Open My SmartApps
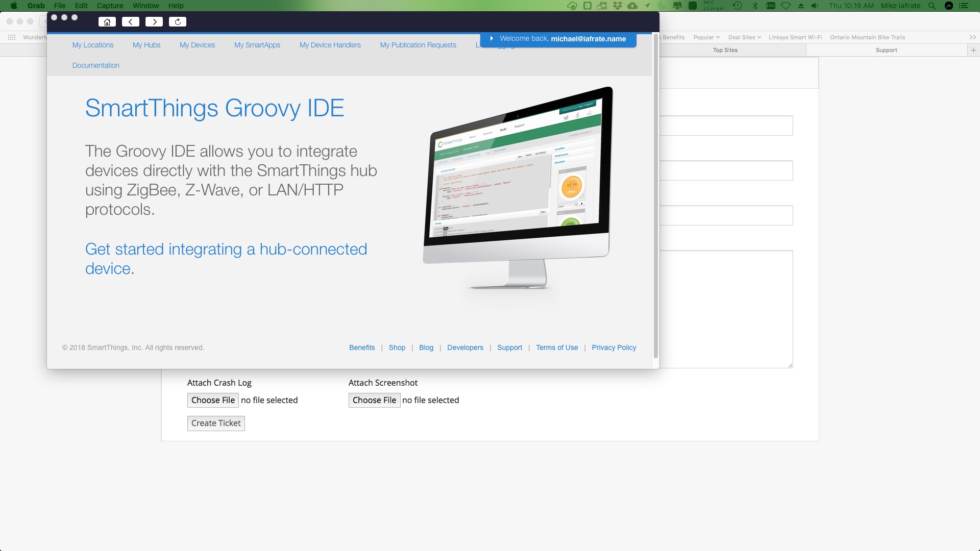The height and width of the screenshot is (551, 980). (257, 45)
